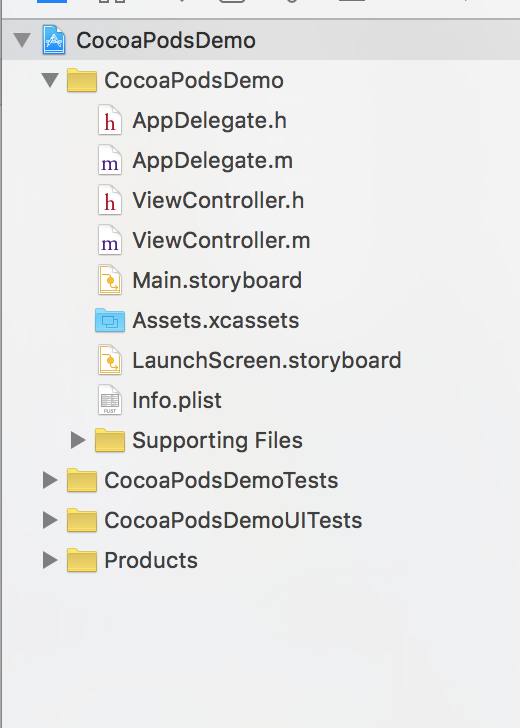The width and height of the screenshot is (520, 728).
Task: Collapse the yellow CocoaPodsDemo group folder triangle
Action: click(x=50, y=80)
